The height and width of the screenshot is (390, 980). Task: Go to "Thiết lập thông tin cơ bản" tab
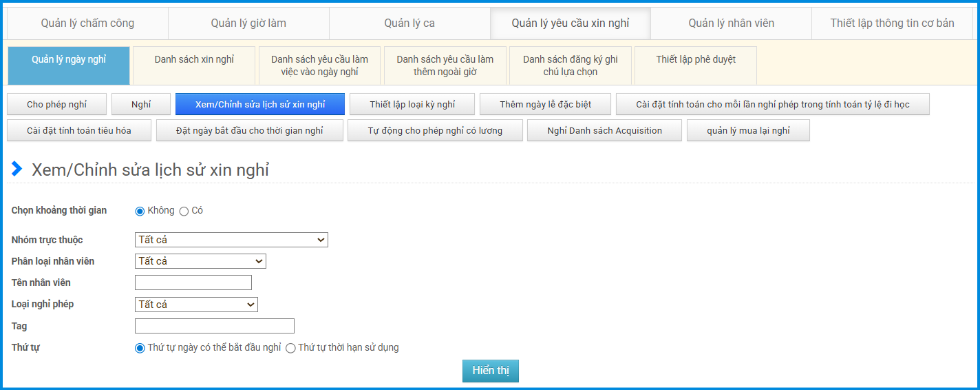click(x=892, y=23)
